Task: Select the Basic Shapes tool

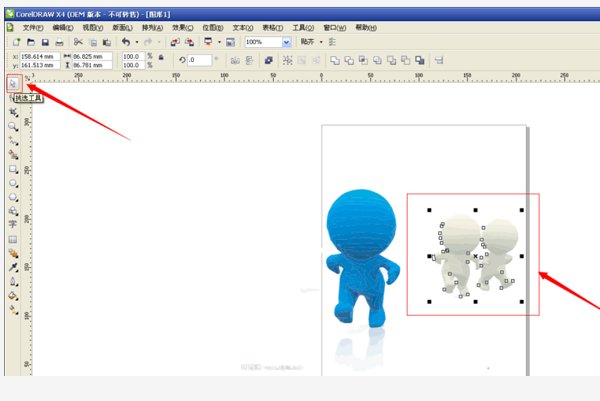Action: [x=13, y=211]
